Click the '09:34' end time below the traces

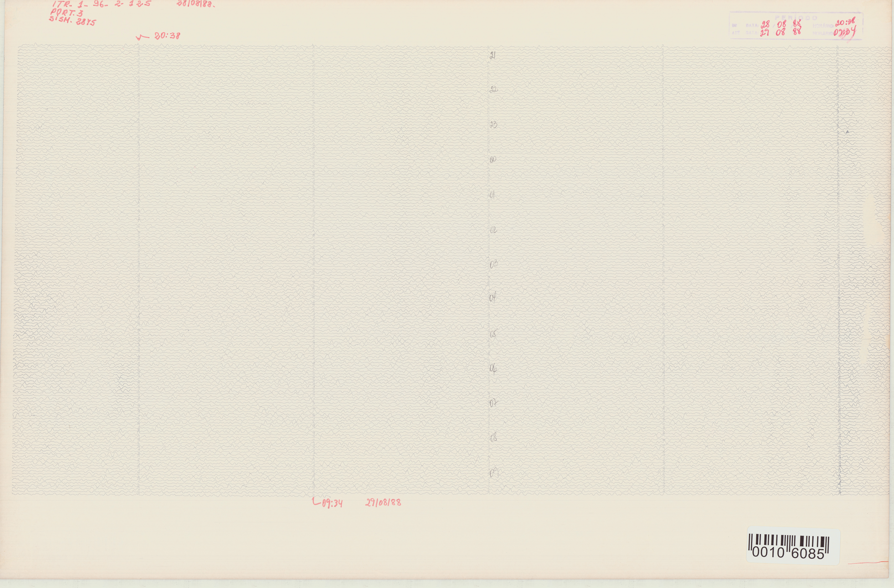(332, 503)
